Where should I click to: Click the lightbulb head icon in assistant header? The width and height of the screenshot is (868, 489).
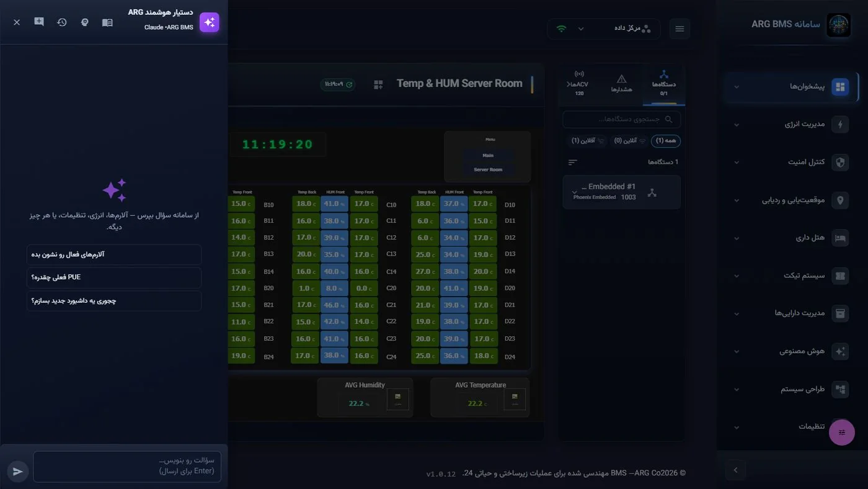85,22
